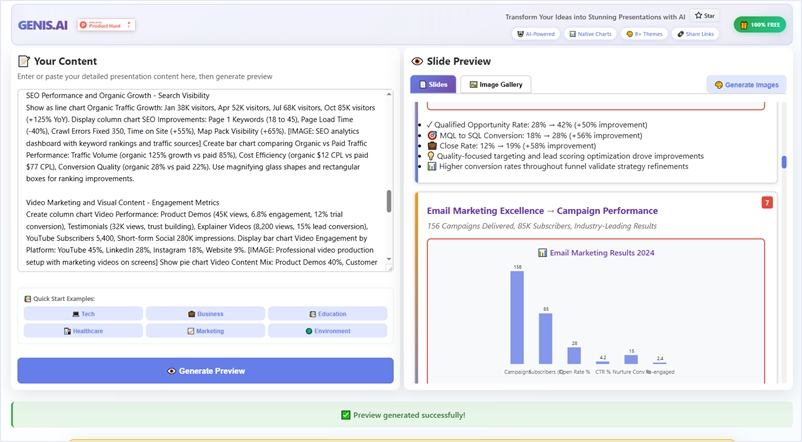Star the project via Star button

pyautogui.click(x=704, y=16)
